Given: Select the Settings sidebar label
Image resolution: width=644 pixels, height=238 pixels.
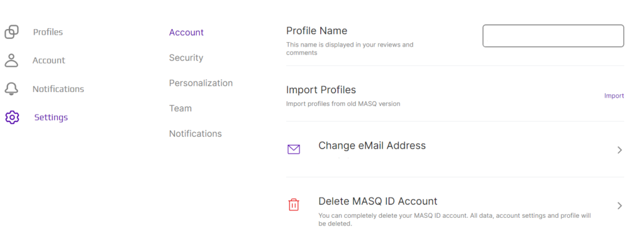Looking at the screenshot, I should tap(51, 118).
